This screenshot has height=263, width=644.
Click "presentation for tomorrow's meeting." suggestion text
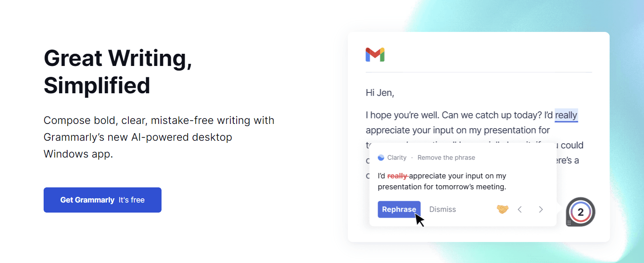(442, 187)
